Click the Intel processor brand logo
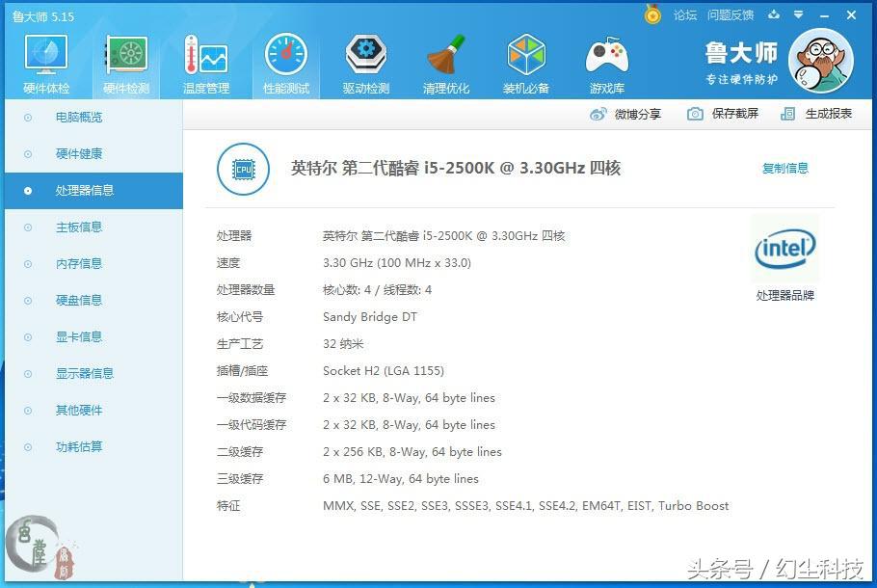The image size is (877, 588). (784, 248)
